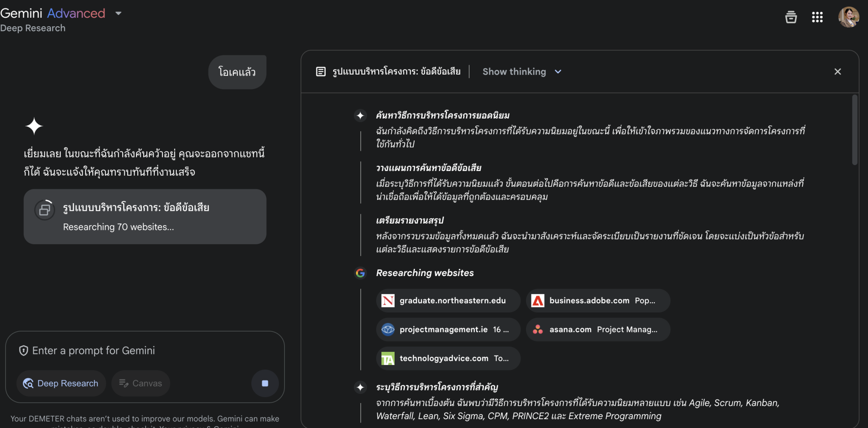Click the Google logo beside Researching websites
The image size is (868, 428).
[360, 273]
